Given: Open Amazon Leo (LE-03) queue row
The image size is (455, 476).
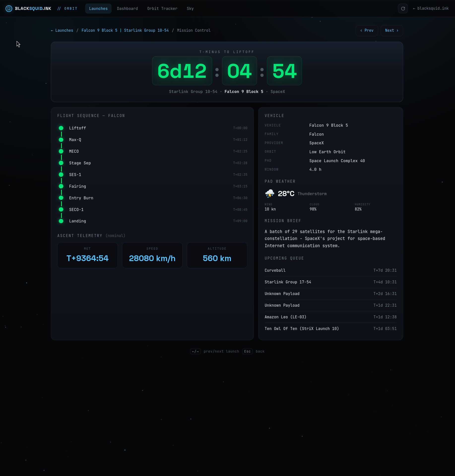Looking at the screenshot, I should coord(331,317).
